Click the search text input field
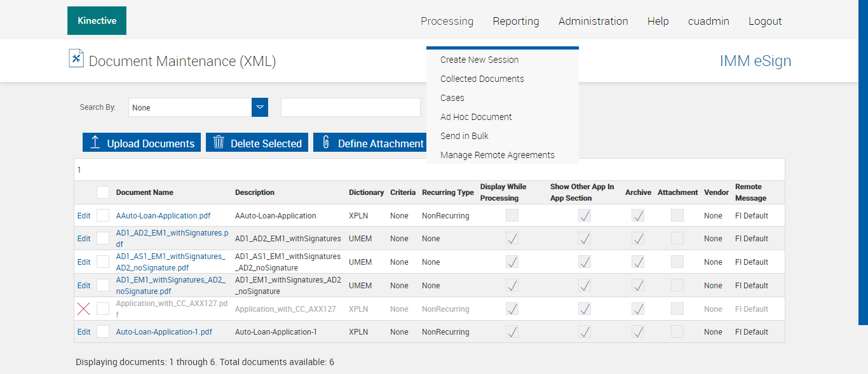Screen dimensions: 868x374 (350, 107)
